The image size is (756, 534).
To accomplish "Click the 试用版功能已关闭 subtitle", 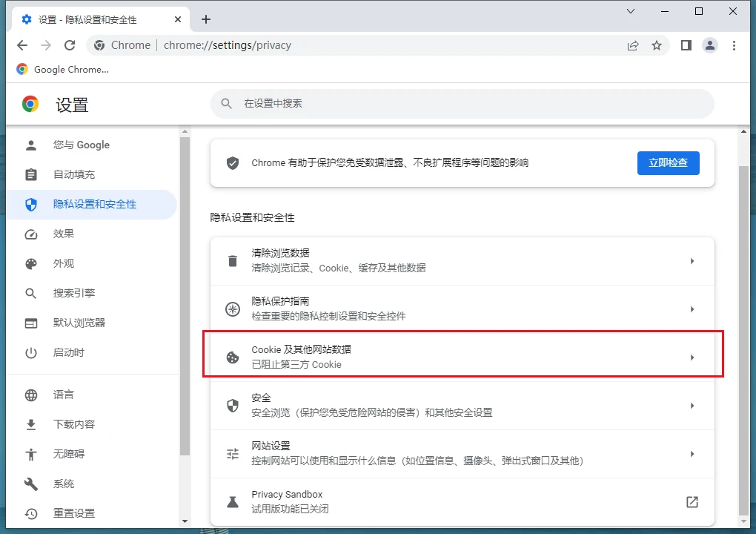I will [x=290, y=509].
